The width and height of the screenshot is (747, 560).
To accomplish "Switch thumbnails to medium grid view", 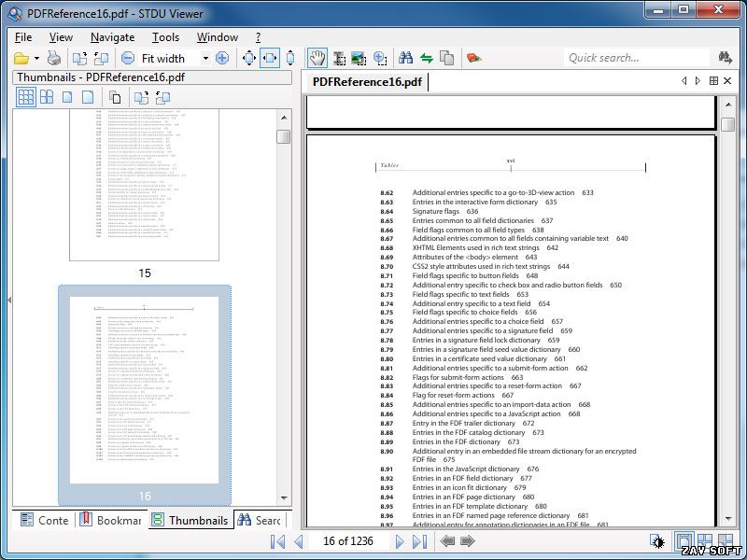I will (x=47, y=97).
